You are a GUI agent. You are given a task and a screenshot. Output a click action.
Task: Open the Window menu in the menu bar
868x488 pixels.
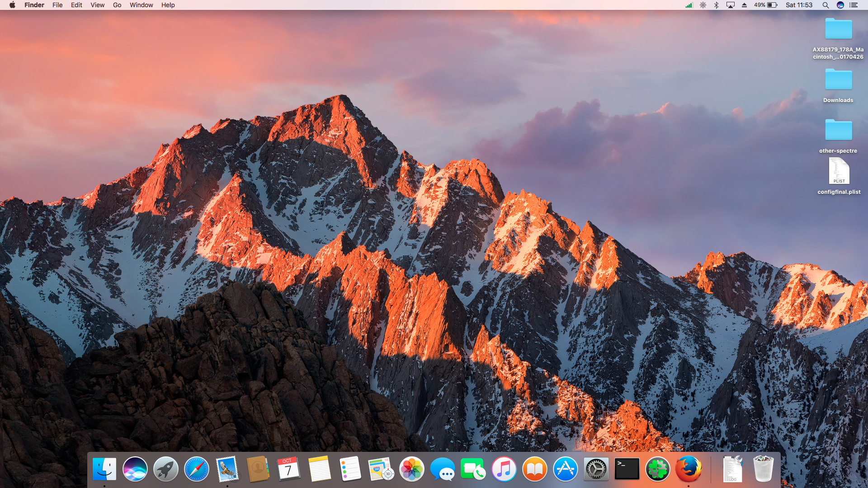pos(141,5)
